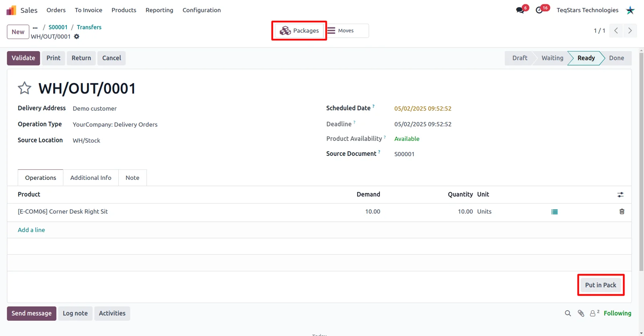Image resolution: width=644 pixels, height=336 pixels.
Task: Open detailed operations list icon for Corner Desk
Action: pyautogui.click(x=555, y=212)
